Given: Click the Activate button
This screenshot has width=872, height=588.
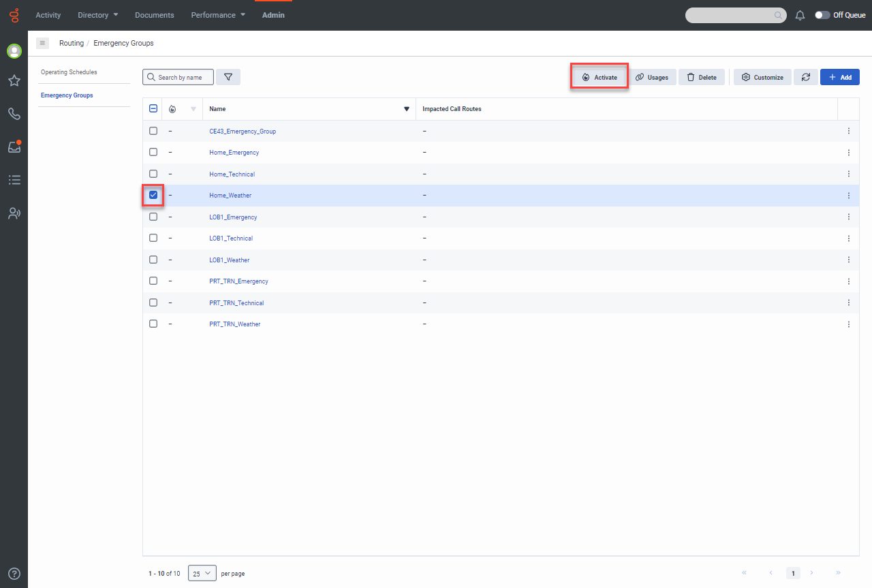Looking at the screenshot, I should [599, 77].
